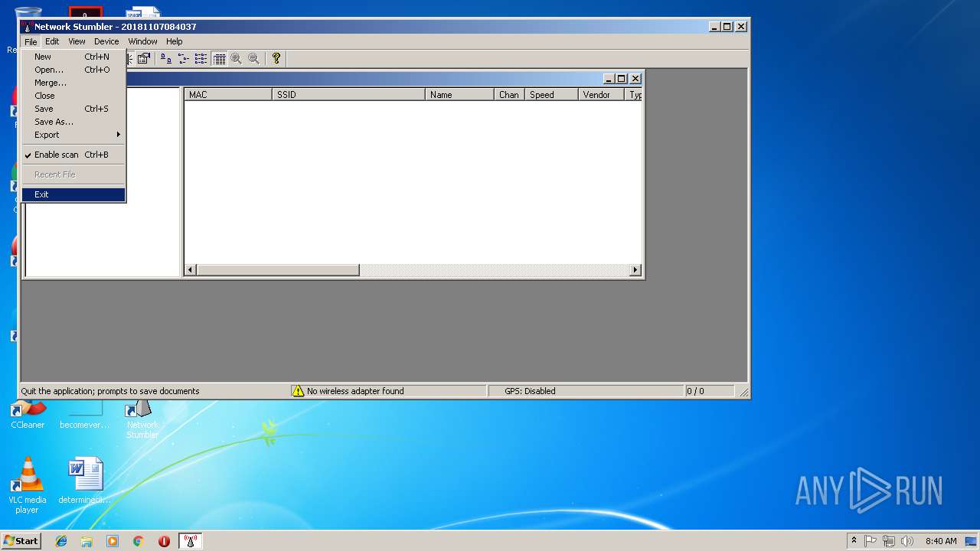The width and height of the screenshot is (980, 551).
Task: Open the Edit menu
Action: pyautogui.click(x=52, y=41)
